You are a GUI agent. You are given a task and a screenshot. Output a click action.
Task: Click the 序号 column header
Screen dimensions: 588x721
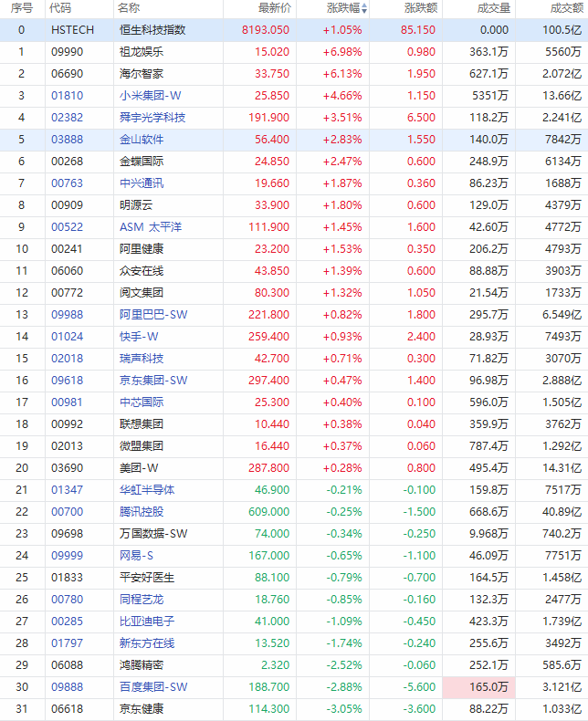[22, 8]
